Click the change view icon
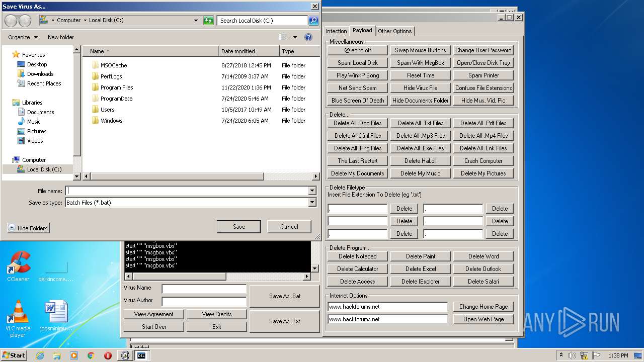This screenshot has height=362, width=644. [x=283, y=37]
